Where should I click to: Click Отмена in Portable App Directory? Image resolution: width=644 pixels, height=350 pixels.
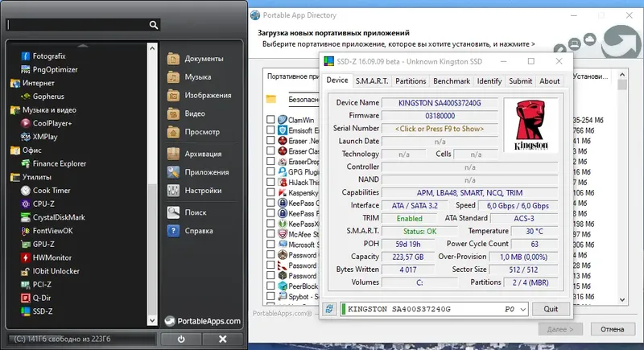pyautogui.click(x=612, y=329)
